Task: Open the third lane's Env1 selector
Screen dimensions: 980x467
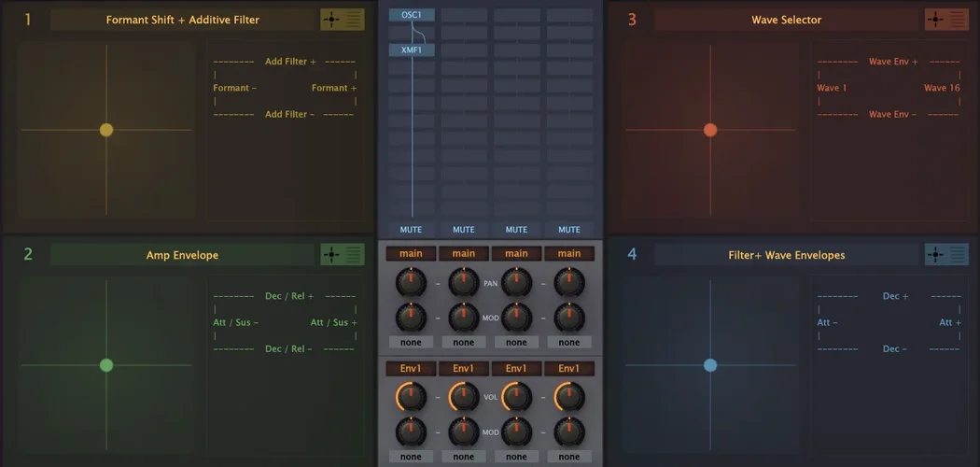Action: point(516,369)
